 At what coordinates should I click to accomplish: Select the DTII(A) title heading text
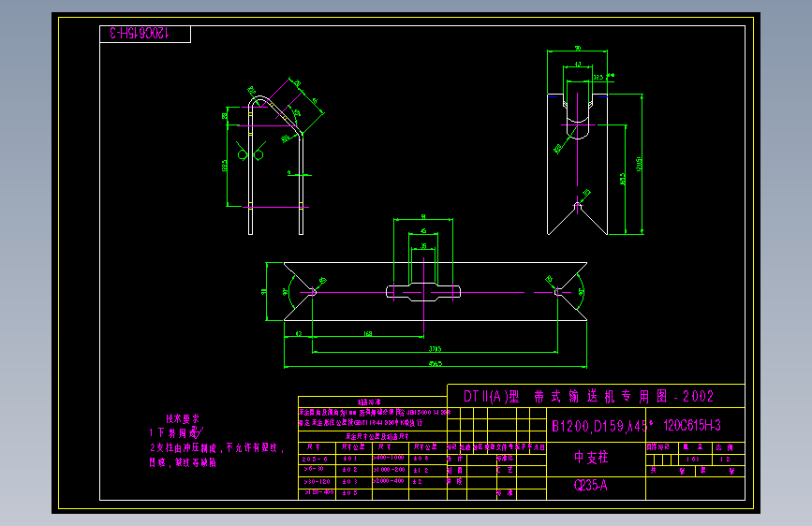pos(588,397)
